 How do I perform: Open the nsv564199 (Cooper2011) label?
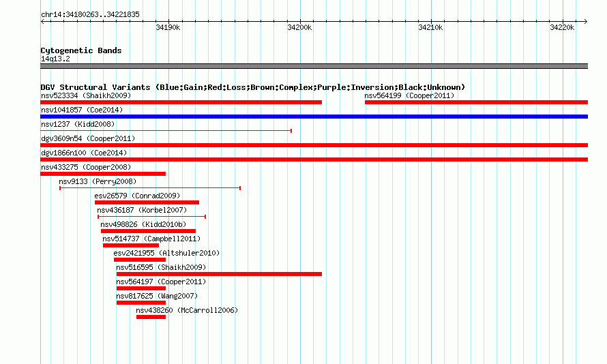point(409,95)
